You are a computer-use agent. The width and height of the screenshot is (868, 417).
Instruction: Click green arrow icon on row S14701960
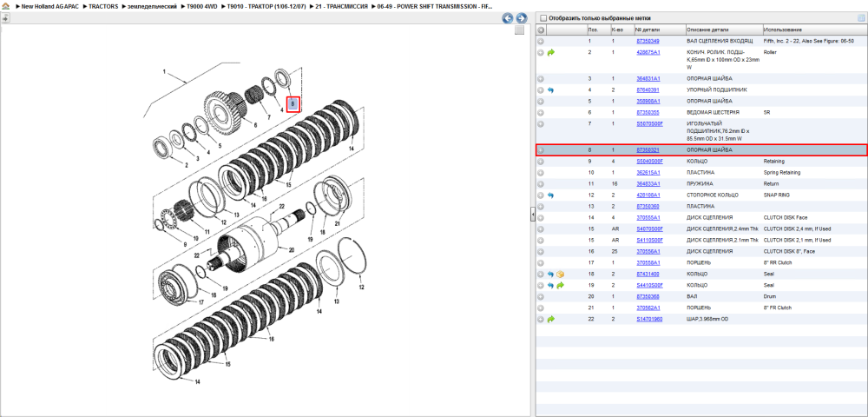[551, 319]
